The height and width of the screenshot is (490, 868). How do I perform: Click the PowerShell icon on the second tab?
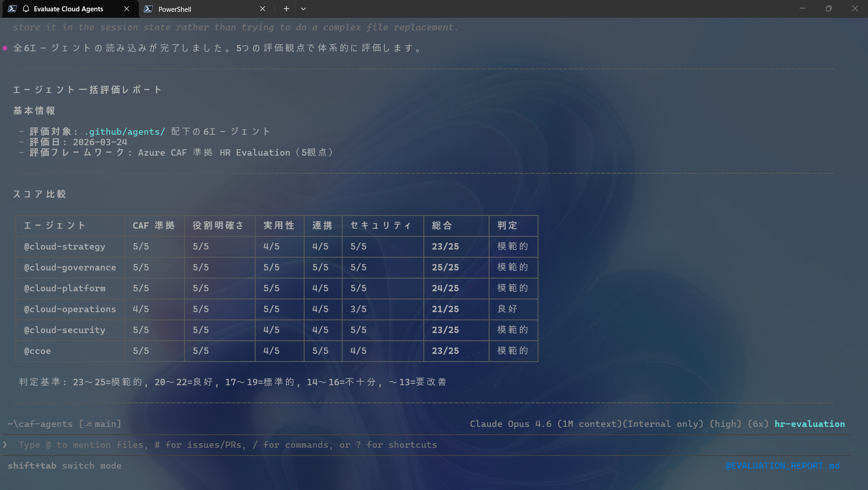click(x=149, y=9)
